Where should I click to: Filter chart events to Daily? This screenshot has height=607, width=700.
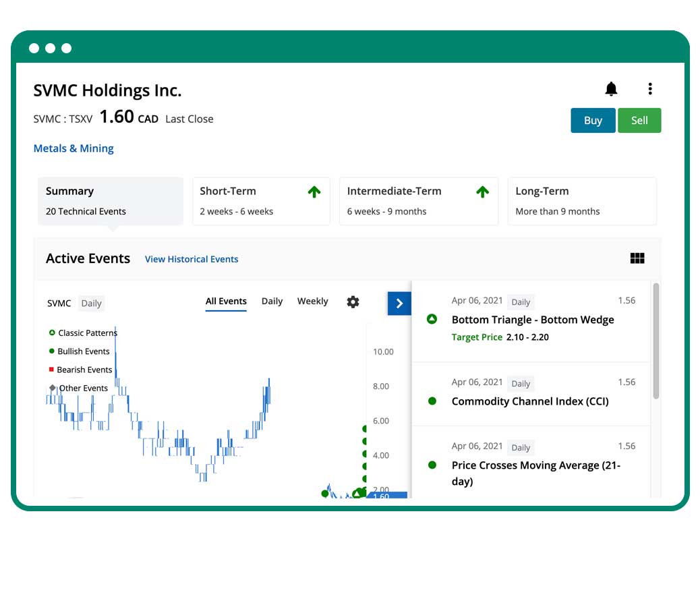point(272,301)
